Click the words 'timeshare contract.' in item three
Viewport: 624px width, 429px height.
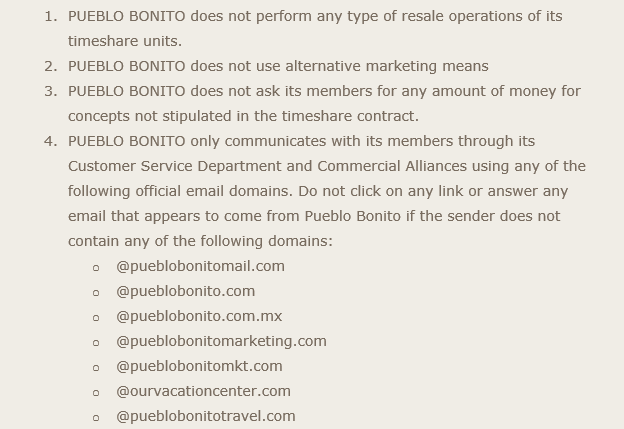pyautogui.click(x=350, y=116)
